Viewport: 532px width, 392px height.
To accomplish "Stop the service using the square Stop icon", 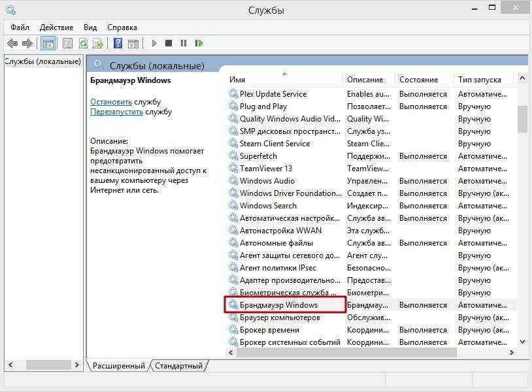I will 169,44.
